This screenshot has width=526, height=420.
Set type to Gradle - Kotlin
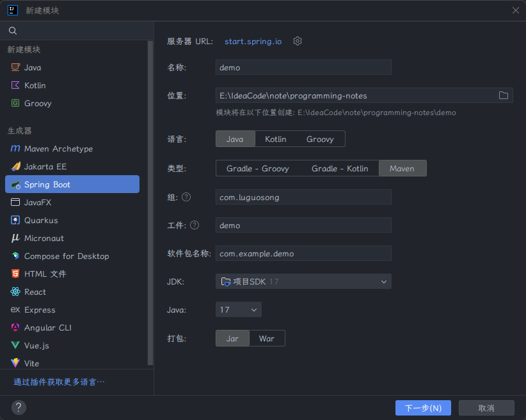click(340, 168)
